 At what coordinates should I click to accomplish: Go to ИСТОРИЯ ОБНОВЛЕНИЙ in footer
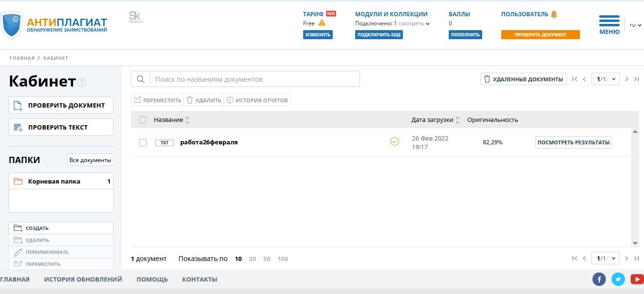click(83, 279)
